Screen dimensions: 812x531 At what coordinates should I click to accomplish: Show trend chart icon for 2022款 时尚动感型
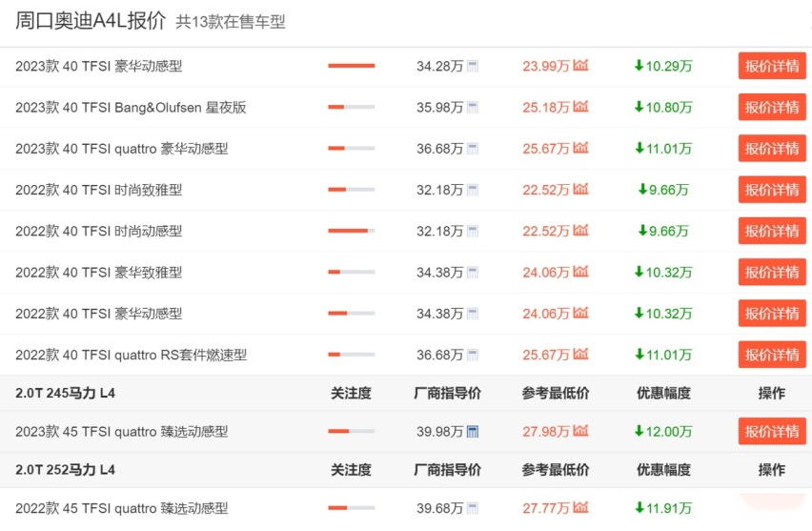tap(580, 230)
